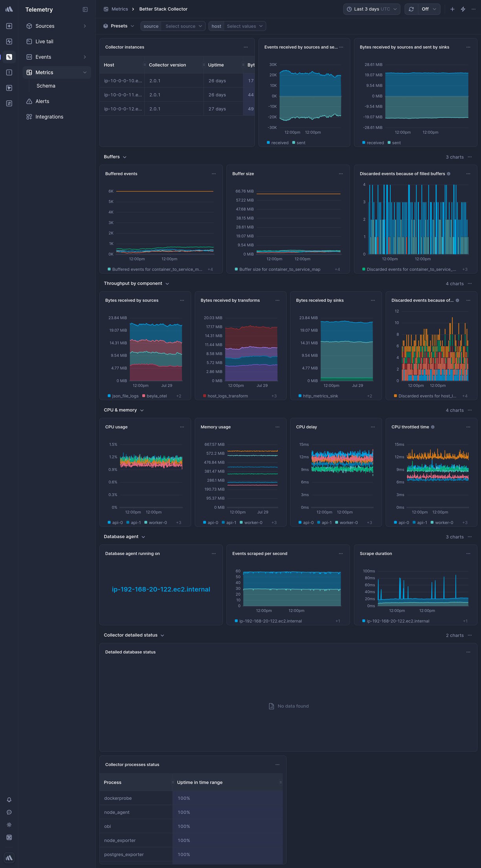Click info icon on Discarded events of filled buffers
The image size is (481, 868).
[449, 174]
